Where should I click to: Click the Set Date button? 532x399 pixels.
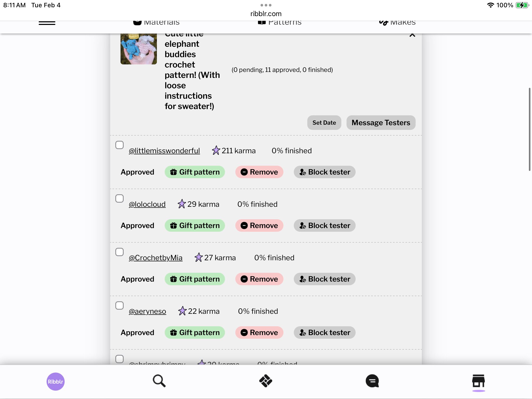pos(324,123)
